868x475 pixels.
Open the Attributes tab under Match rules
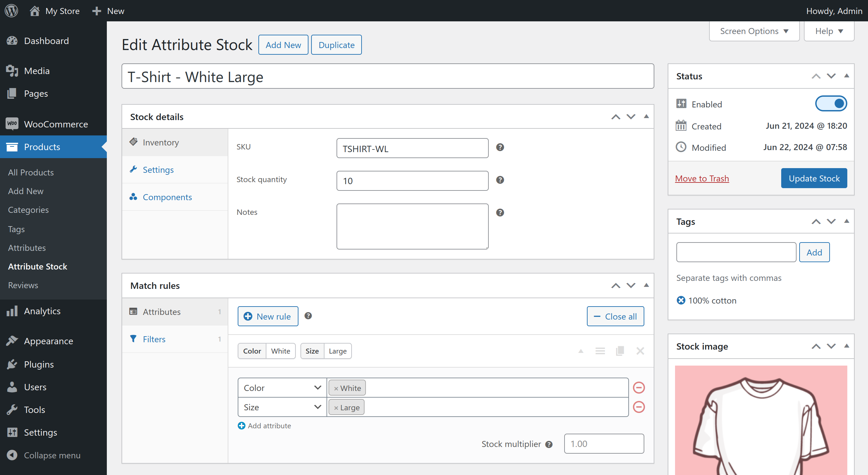pyautogui.click(x=161, y=312)
